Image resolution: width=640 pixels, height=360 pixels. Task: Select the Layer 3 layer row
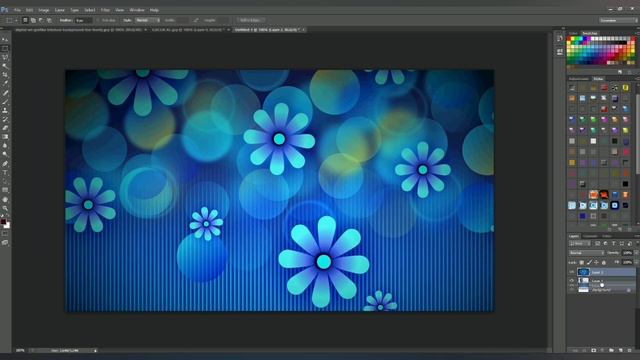tap(601, 272)
